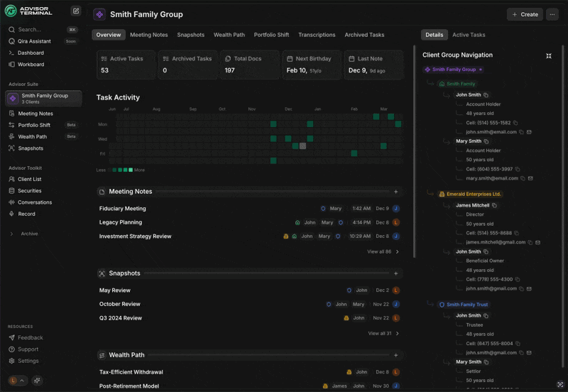Switch to the Portfolio Shift tab
The height and width of the screenshot is (392, 568).
tap(271, 35)
